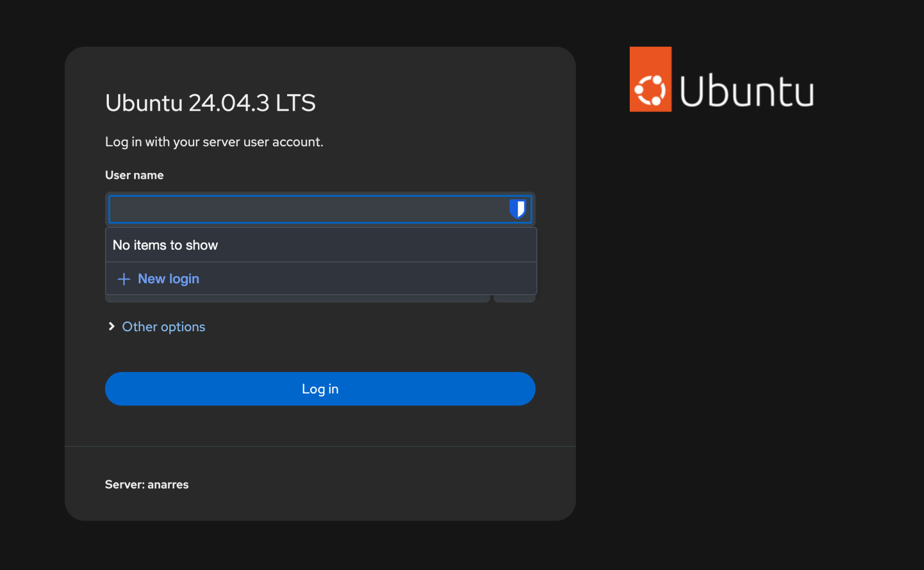This screenshot has width=924, height=570.
Task: Click the Bitwarden shield icon in User name field
Action: click(x=518, y=209)
